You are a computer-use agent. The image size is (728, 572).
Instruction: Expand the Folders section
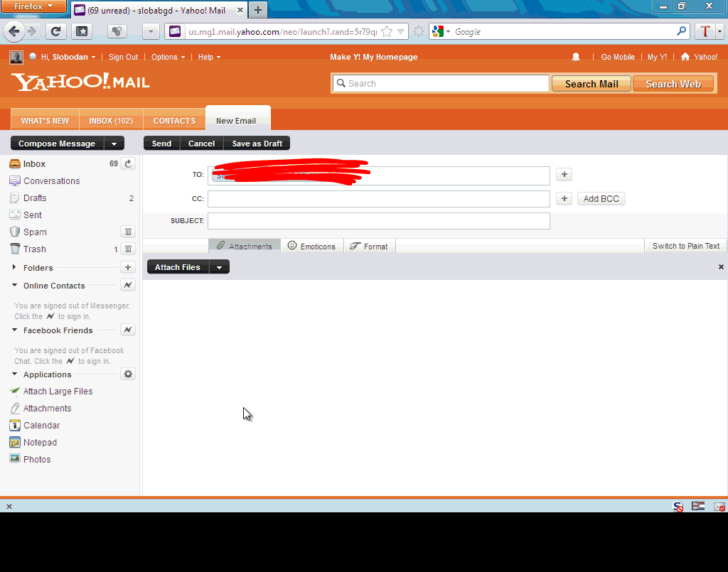coord(14,267)
